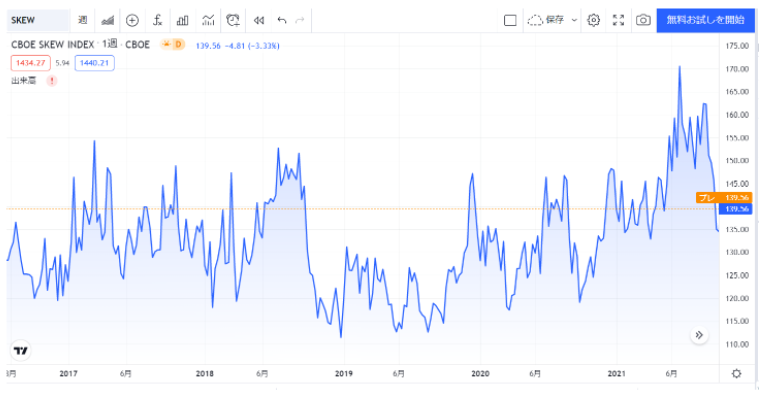Click the orange D data status badge
The height and width of the screenshot is (407, 766).
click(x=178, y=44)
